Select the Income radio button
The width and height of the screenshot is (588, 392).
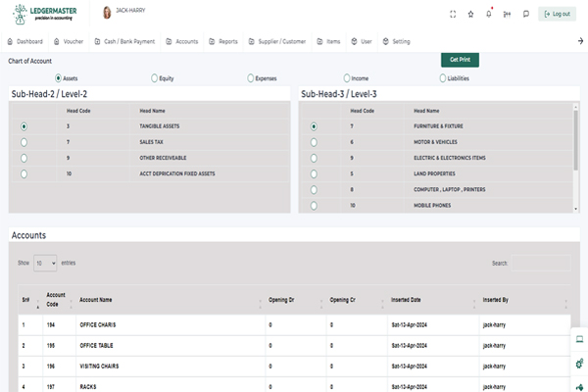pyautogui.click(x=347, y=78)
